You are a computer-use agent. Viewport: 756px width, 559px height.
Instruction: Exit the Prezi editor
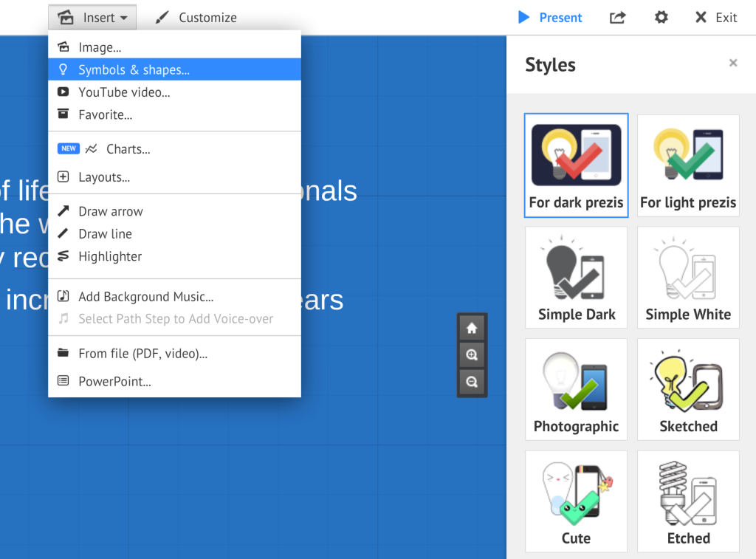click(x=715, y=17)
